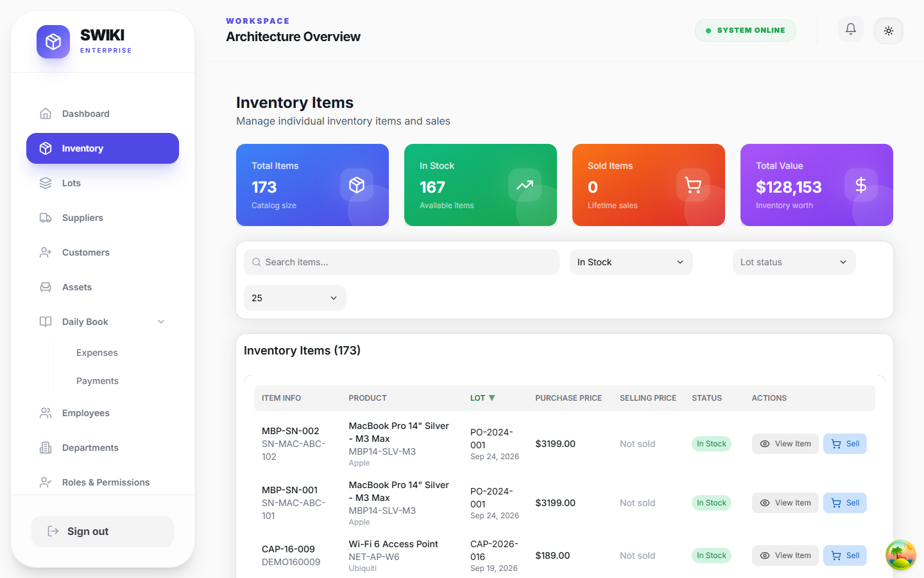Collapse the Daily Book chevron
Image resolution: width=924 pixels, height=578 pixels.
click(x=161, y=322)
